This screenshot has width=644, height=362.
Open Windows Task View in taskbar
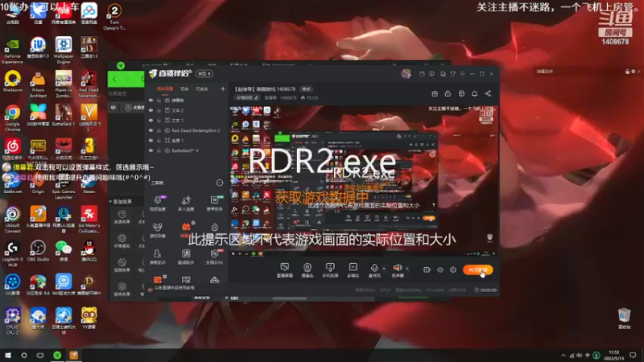point(40,356)
